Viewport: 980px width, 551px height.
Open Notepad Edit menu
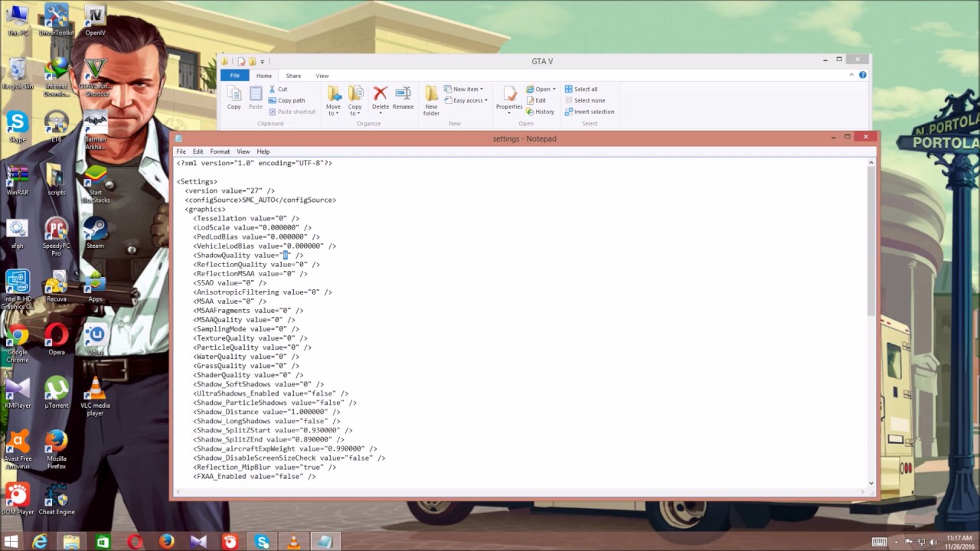(x=198, y=152)
